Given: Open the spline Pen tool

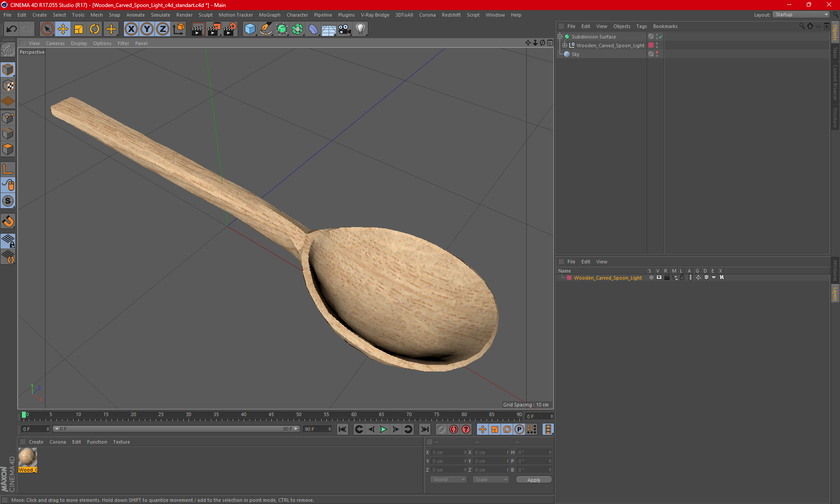Looking at the screenshot, I should pyautogui.click(x=266, y=29).
